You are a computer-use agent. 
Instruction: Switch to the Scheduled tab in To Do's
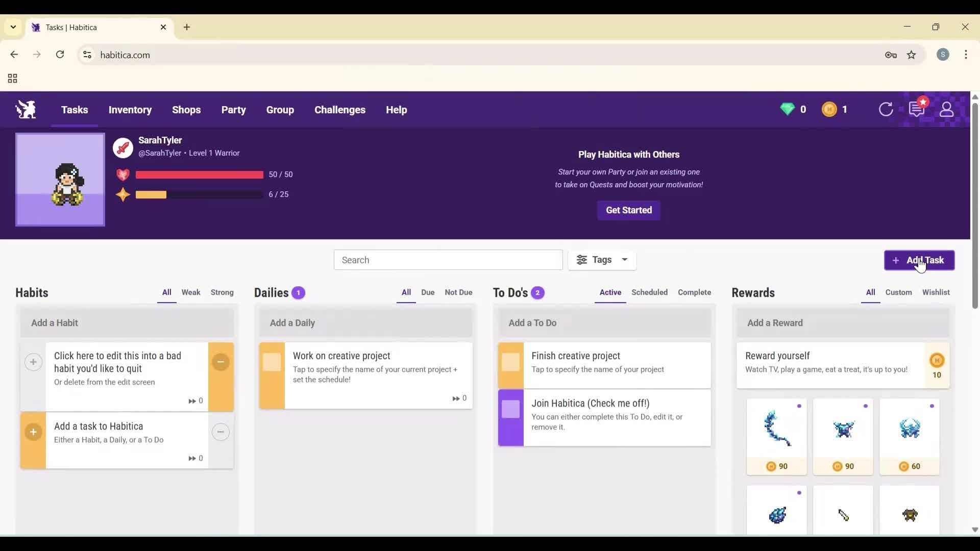coord(649,292)
